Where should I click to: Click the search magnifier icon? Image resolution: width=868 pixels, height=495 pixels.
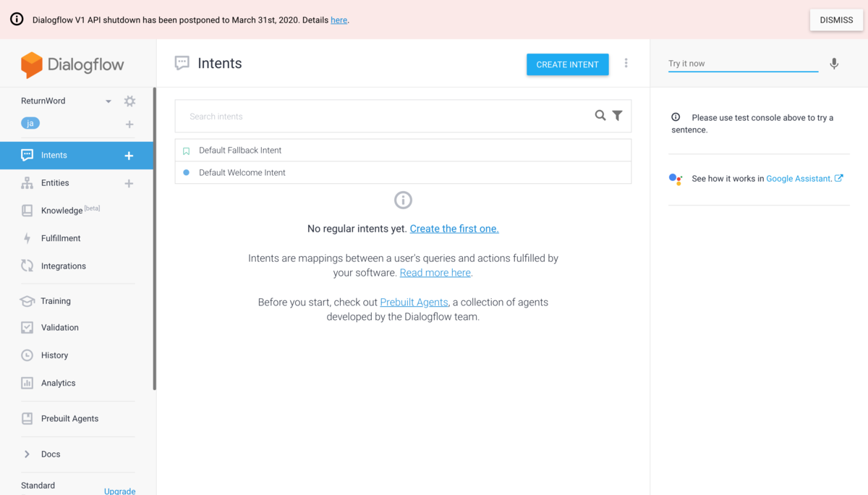(600, 116)
